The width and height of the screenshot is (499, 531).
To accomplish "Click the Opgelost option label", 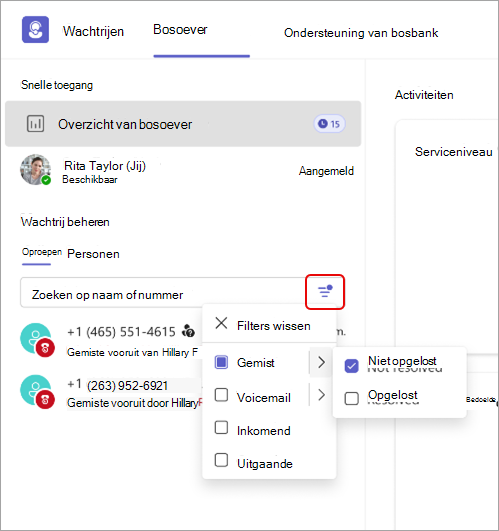I will [x=393, y=395].
